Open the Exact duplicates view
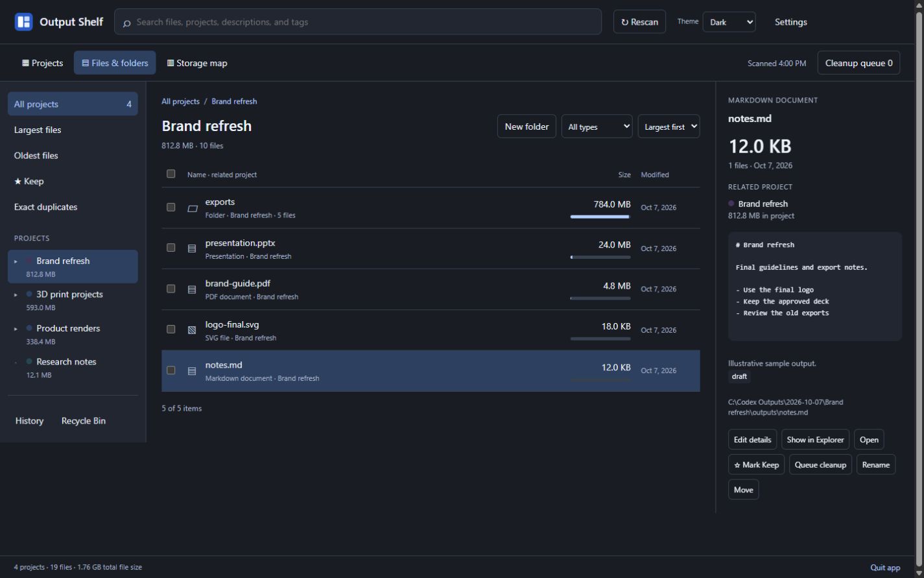Screen dimensions: 924x578 [x=73, y=207]
